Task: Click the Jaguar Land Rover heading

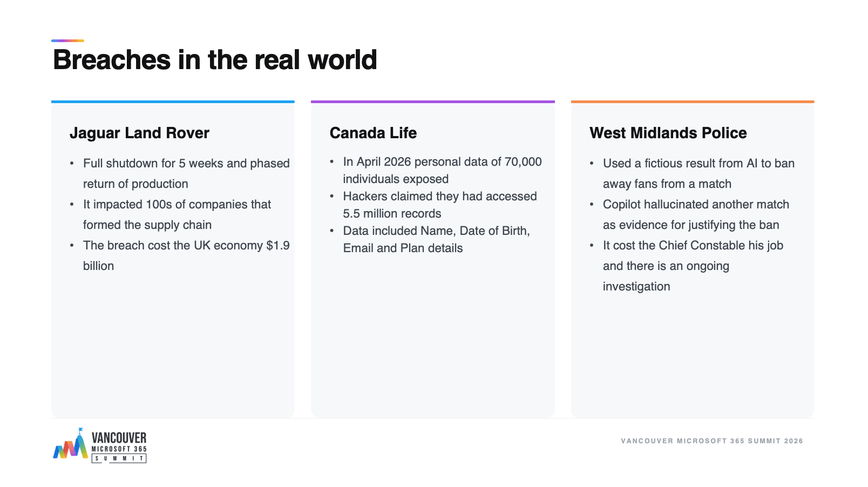Action: point(139,133)
